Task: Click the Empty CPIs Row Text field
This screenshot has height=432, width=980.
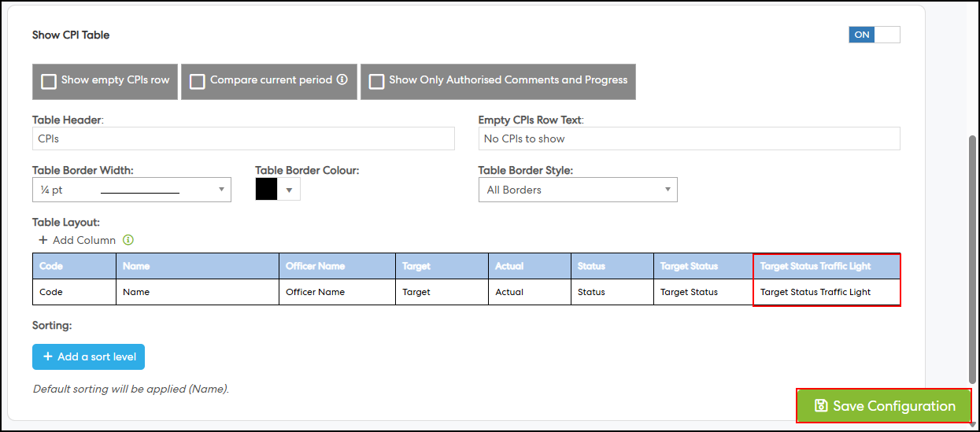Action: (x=689, y=138)
